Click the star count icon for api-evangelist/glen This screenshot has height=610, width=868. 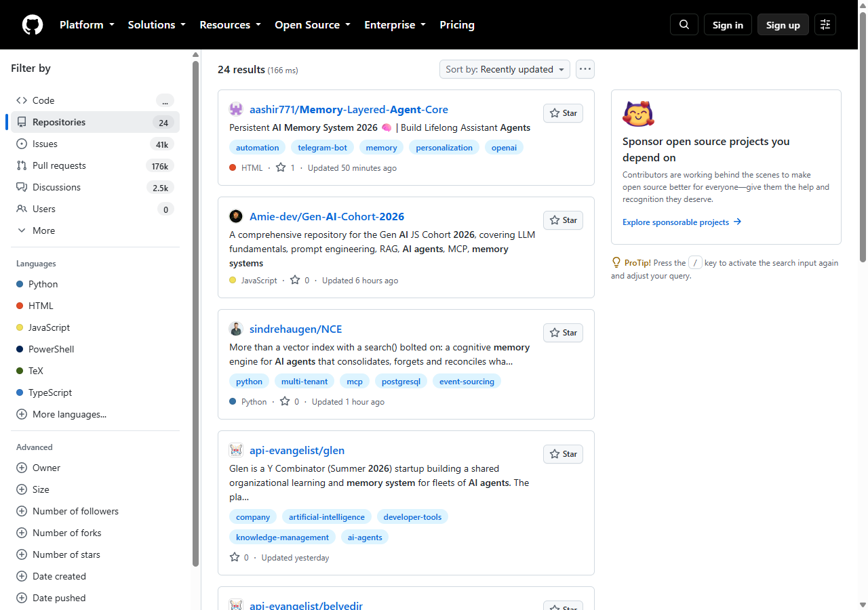[235, 557]
